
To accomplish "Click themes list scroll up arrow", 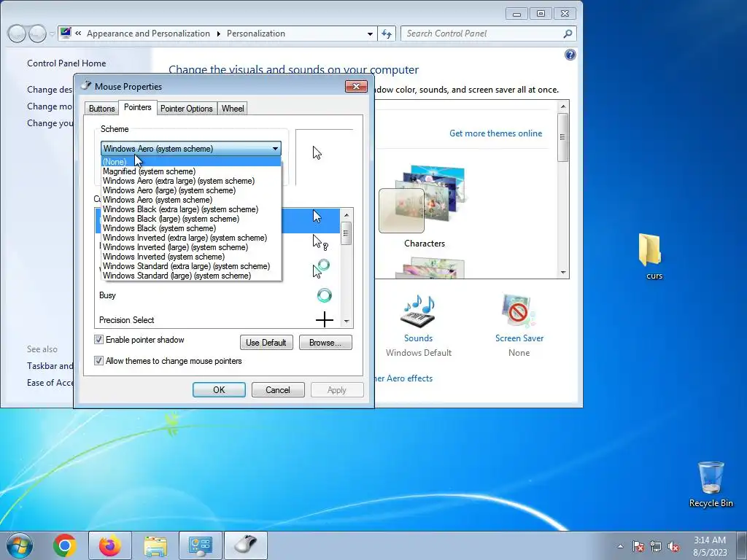I will click(562, 106).
